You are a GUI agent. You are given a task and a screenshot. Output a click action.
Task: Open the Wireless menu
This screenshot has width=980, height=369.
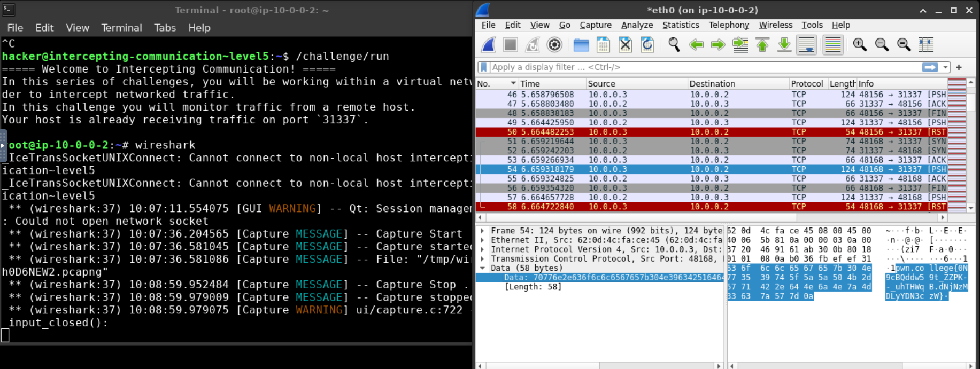pyautogui.click(x=776, y=25)
